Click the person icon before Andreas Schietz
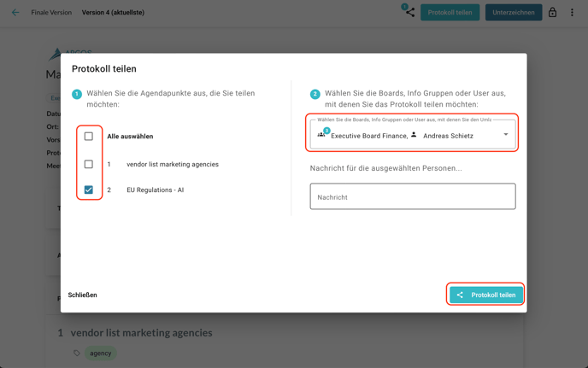The image size is (588, 368). coord(415,135)
